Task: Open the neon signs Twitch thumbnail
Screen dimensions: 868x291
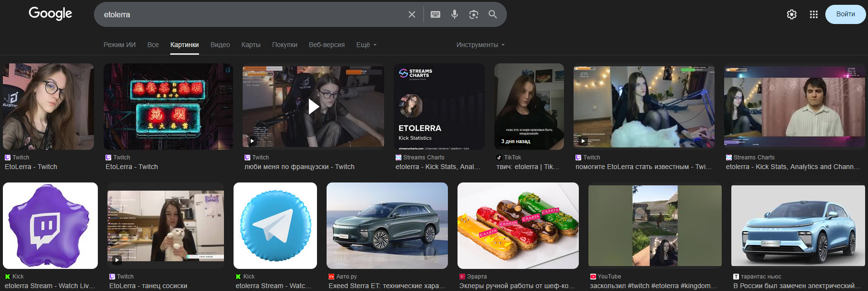Action: [x=168, y=107]
